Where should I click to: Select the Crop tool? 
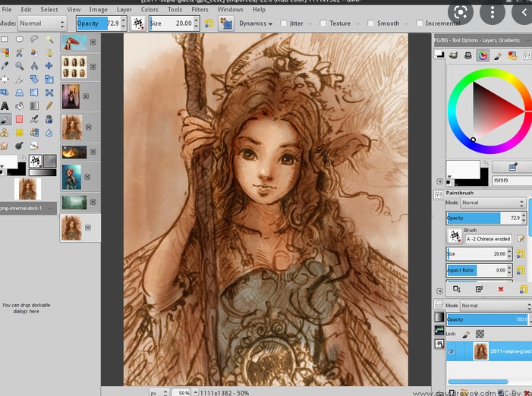click(x=19, y=80)
